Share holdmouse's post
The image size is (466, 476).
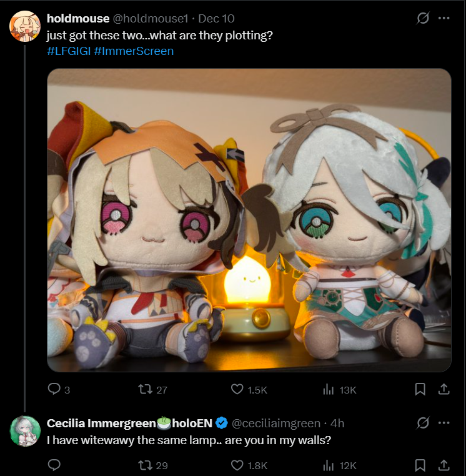[x=444, y=389]
